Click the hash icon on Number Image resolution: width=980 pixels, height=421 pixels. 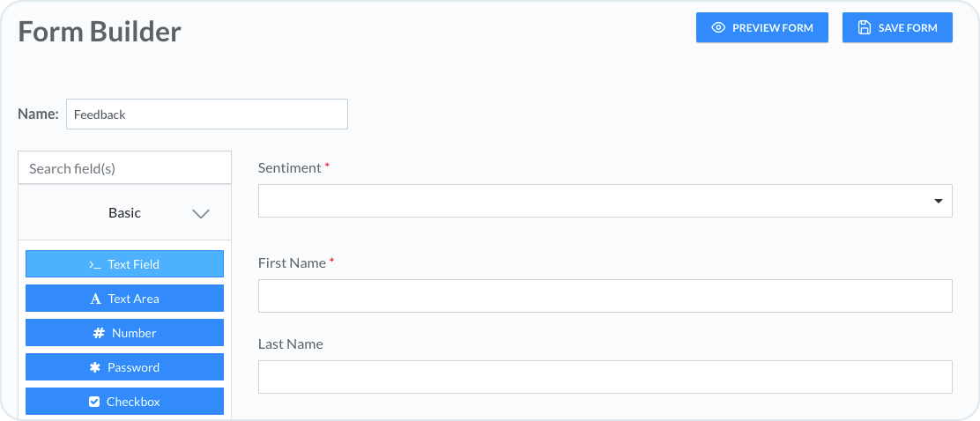tap(99, 333)
